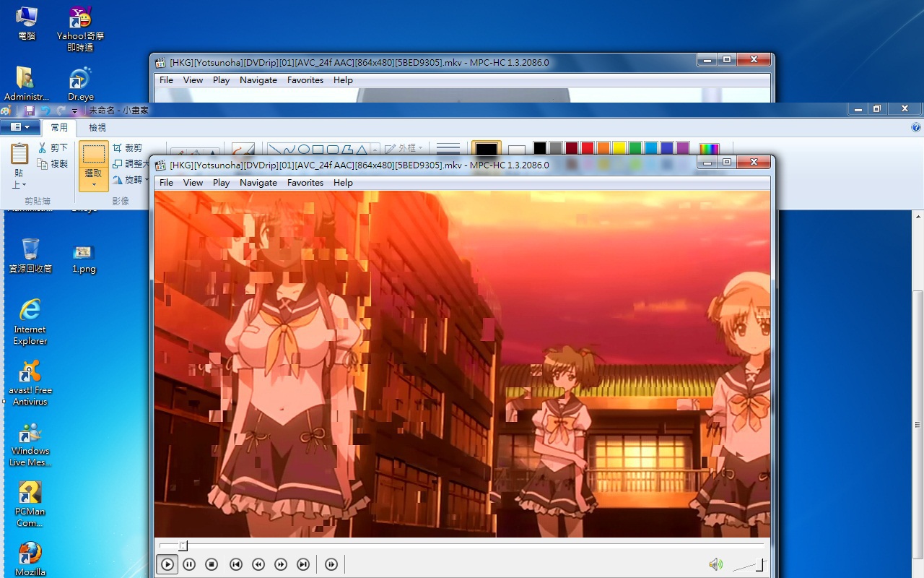Click the MPC-HC volume slider
The image size is (924, 578).
[x=749, y=565]
